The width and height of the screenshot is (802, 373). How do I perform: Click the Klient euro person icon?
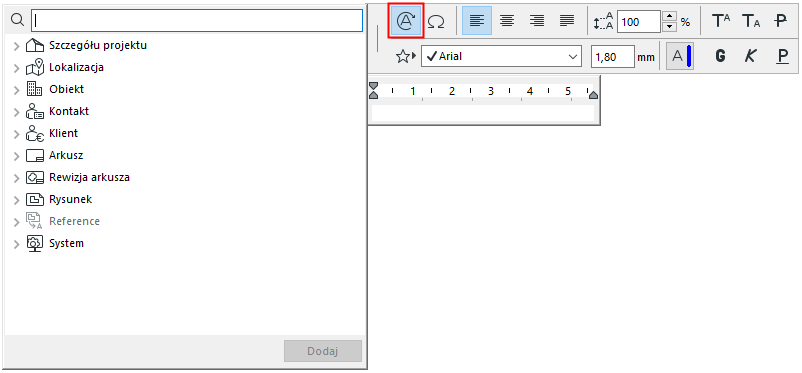click(x=34, y=133)
